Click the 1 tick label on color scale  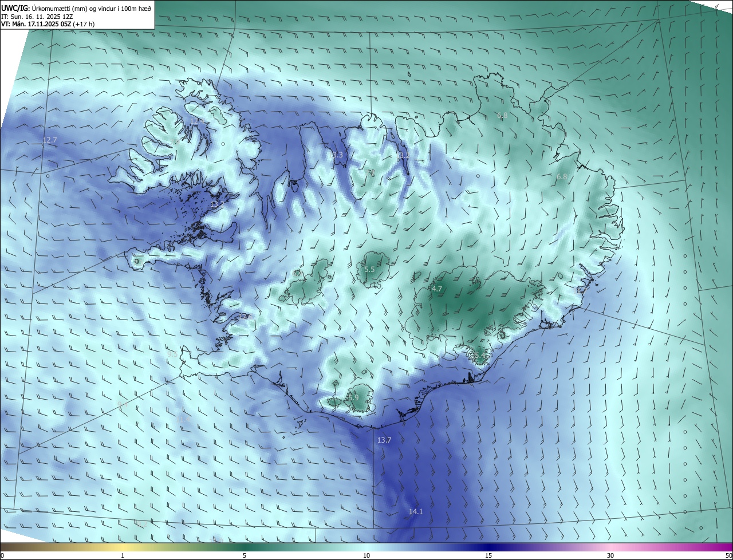pyautogui.click(x=123, y=555)
